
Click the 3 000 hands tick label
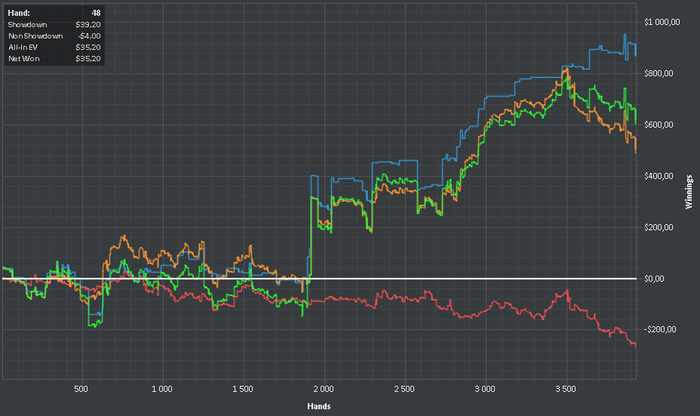485,389
